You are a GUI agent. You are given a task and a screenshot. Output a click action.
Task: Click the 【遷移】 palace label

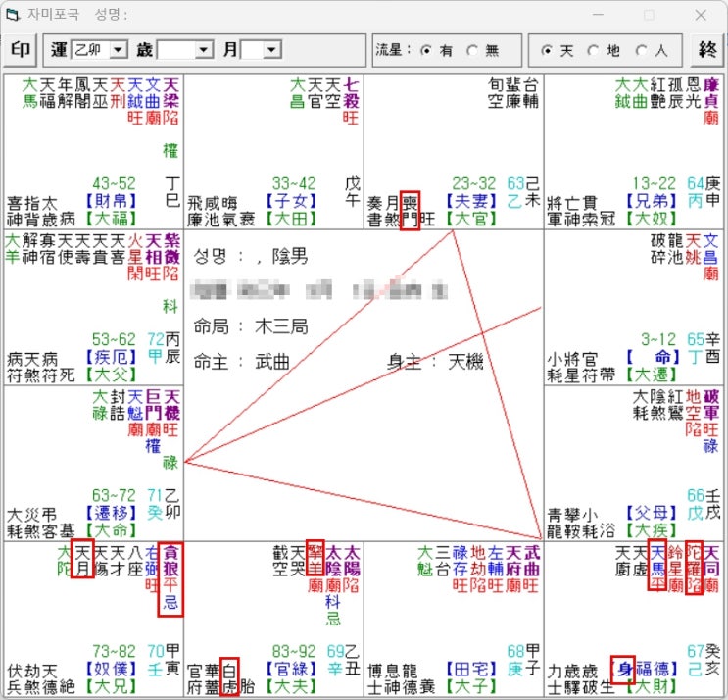(112, 514)
